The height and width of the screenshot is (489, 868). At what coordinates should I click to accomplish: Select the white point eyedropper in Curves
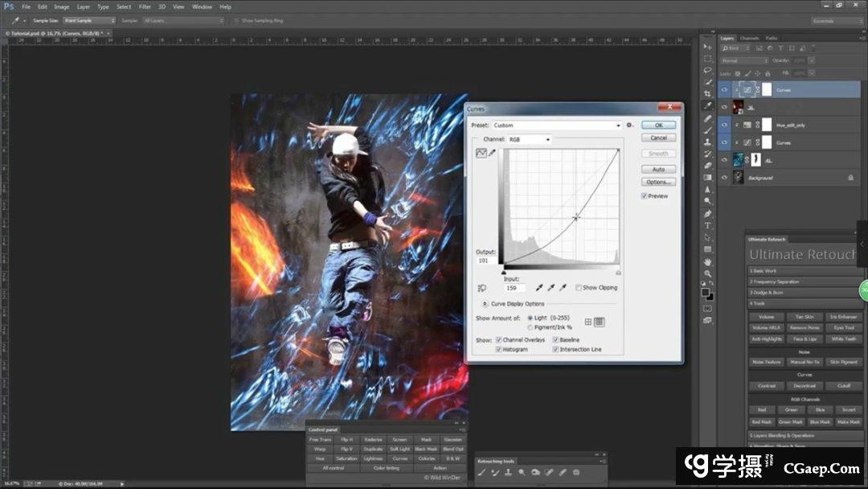(563, 287)
